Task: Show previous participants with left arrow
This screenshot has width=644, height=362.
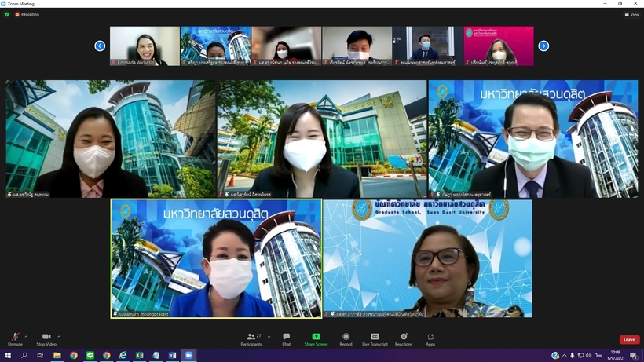Action: click(x=100, y=46)
